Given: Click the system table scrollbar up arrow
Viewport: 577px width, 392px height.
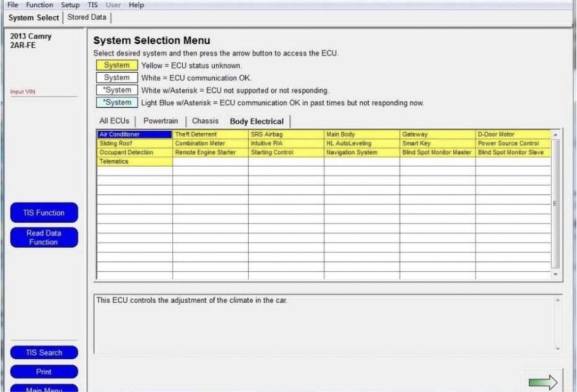Looking at the screenshot, I should [555, 135].
